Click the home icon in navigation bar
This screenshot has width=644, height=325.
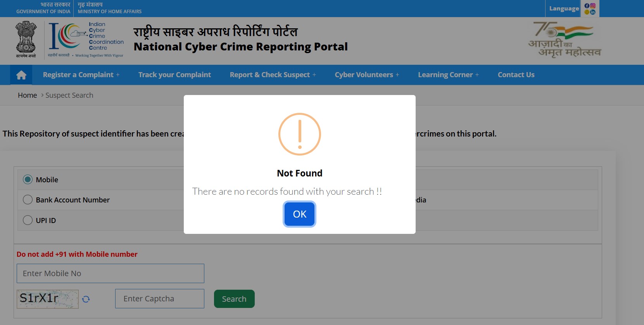(x=21, y=75)
